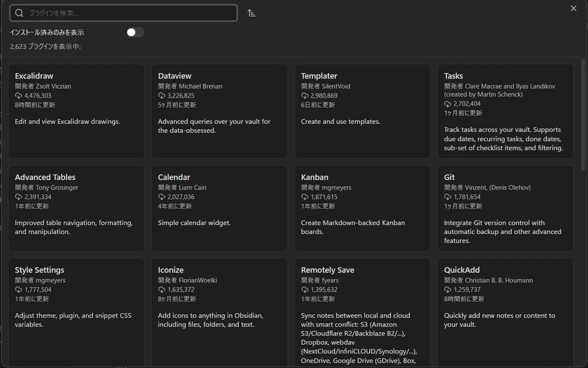Image resolution: width=588 pixels, height=368 pixels.
Task: Focus the plugin search field
Action: tap(123, 13)
